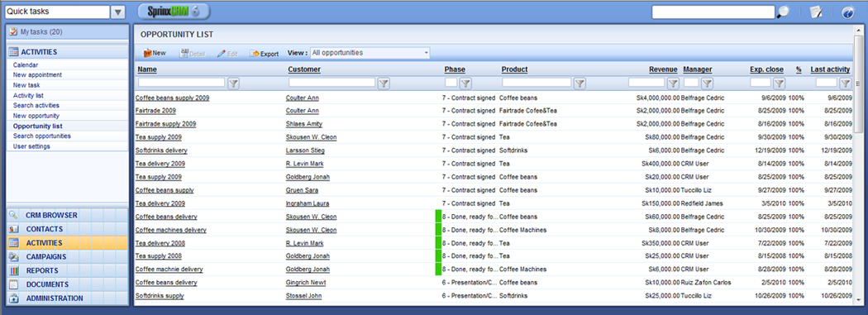Click the Detail toolbar button

pyautogui.click(x=192, y=54)
